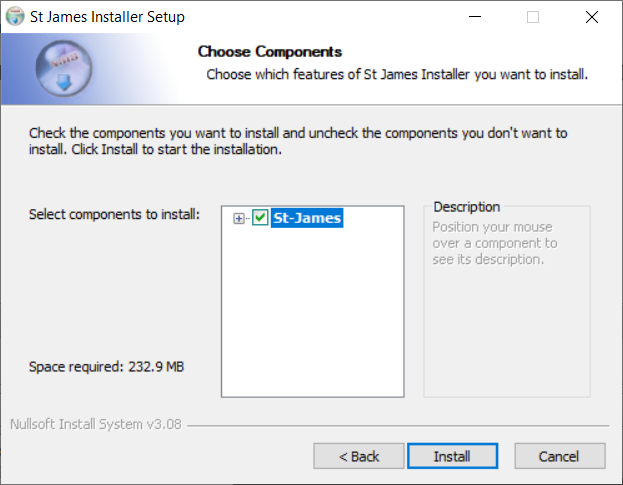The height and width of the screenshot is (485, 623).
Task: Click the instruction text about checking components
Action: point(298,141)
